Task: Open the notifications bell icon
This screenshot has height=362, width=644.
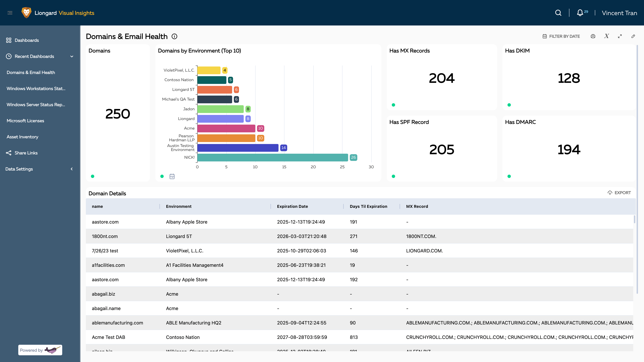Action: (x=580, y=13)
